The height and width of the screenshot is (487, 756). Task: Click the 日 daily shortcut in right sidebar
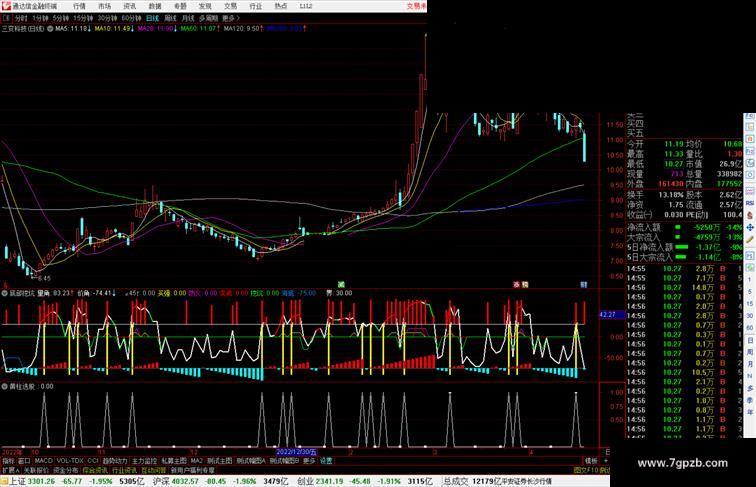coord(750,340)
